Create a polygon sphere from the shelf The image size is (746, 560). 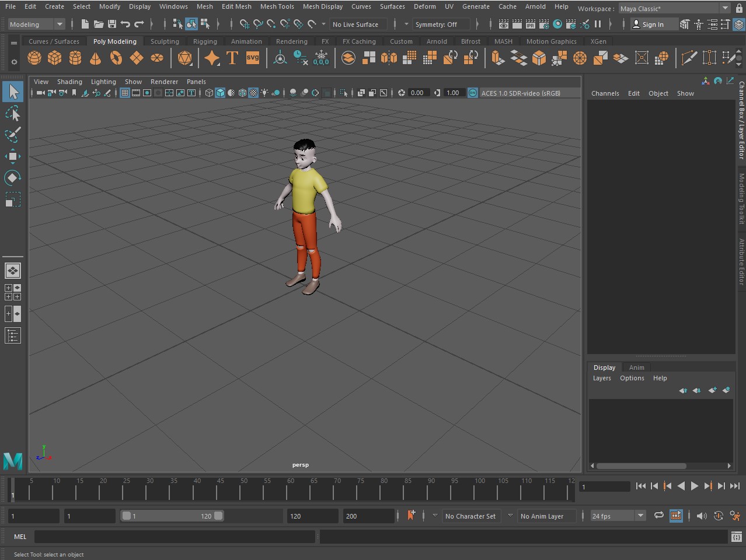coord(34,58)
